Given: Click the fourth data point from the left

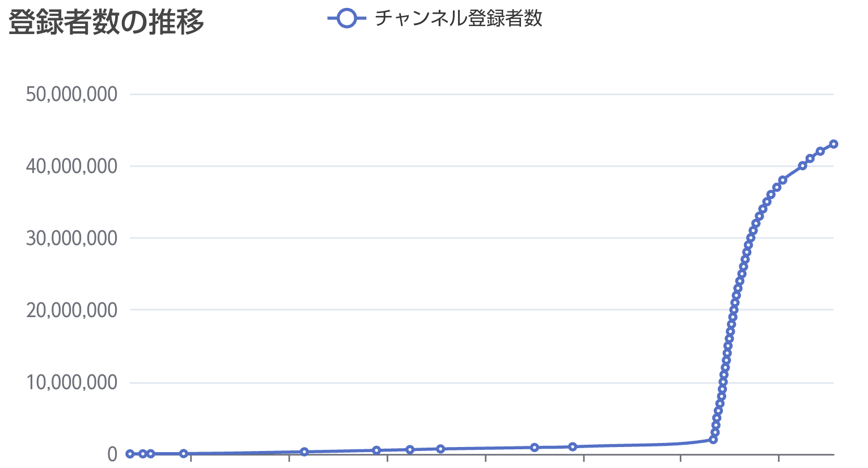Looking at the screenshot, I should 184,453.
